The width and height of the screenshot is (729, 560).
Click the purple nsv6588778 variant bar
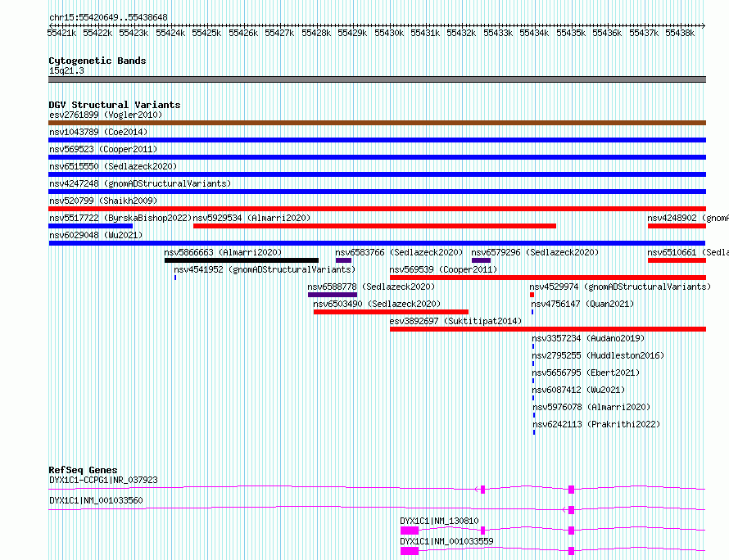tap(333, 295)
